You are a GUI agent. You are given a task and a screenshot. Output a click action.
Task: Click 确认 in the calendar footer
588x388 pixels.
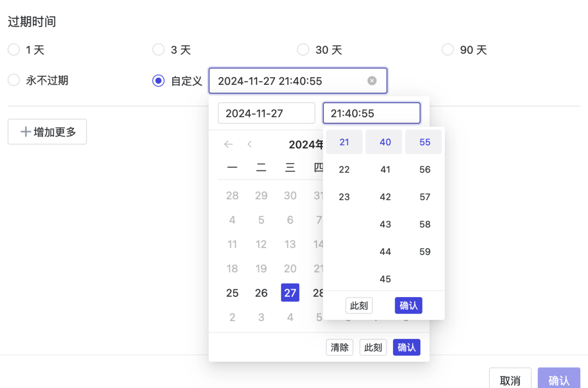click(x=407, y=348)
